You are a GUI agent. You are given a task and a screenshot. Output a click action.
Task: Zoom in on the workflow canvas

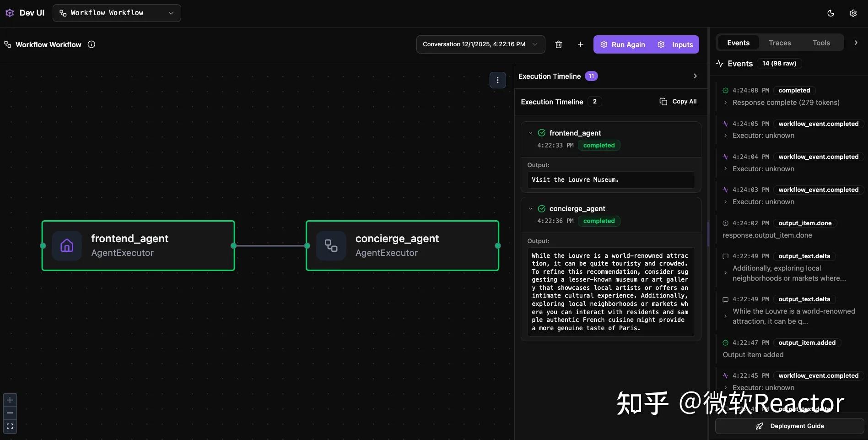point(10,400)
